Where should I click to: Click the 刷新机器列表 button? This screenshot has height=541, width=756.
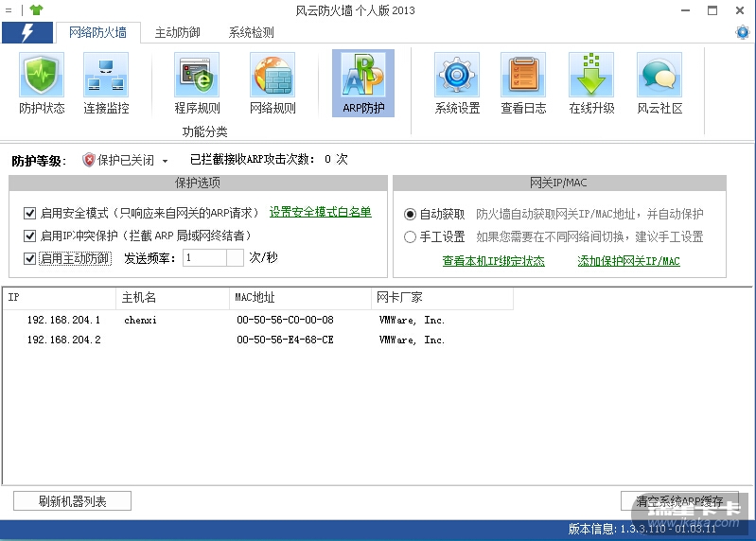(72, 501)
